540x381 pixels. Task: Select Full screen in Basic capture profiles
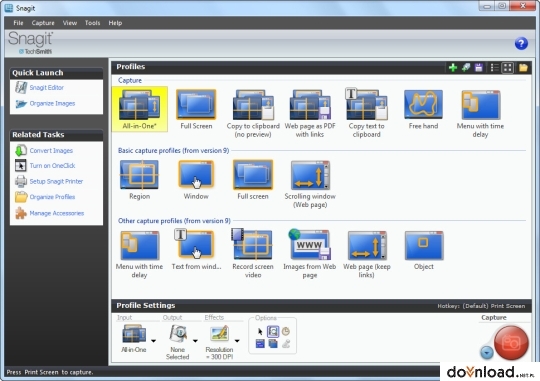pyautogui.click(x=253, y=180)
